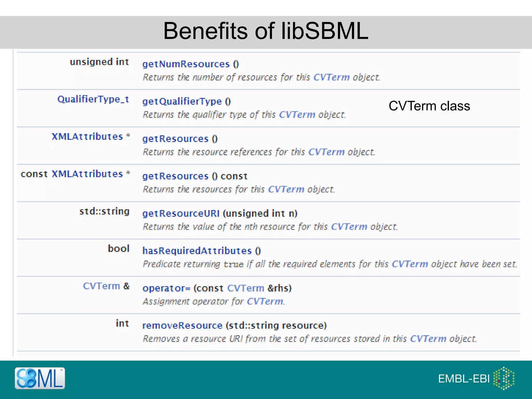Click CVTerm link in qualifier type description
The height and width of the screenshot is (399, 532).
[x=297, y=115]
